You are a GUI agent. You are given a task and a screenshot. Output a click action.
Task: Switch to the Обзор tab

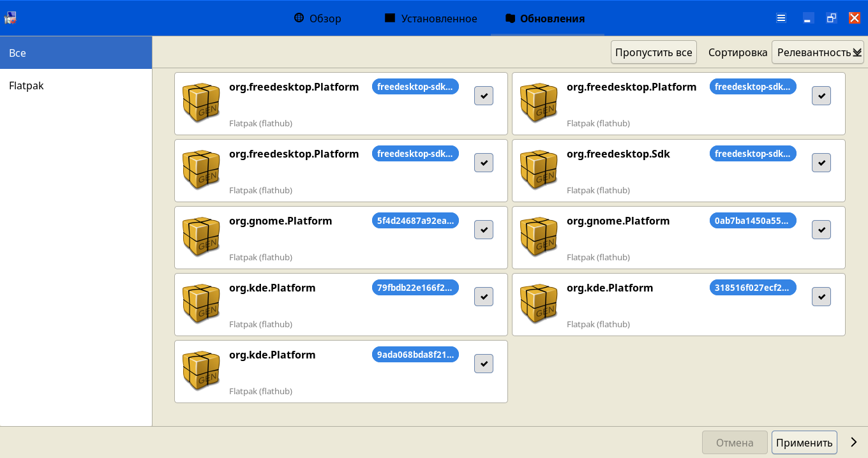[x=317, y=18]
